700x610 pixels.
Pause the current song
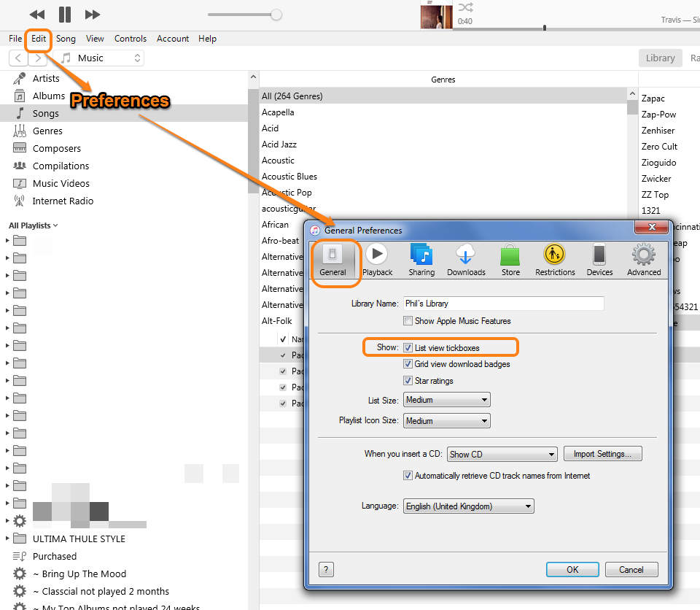(x=65, y=15)
